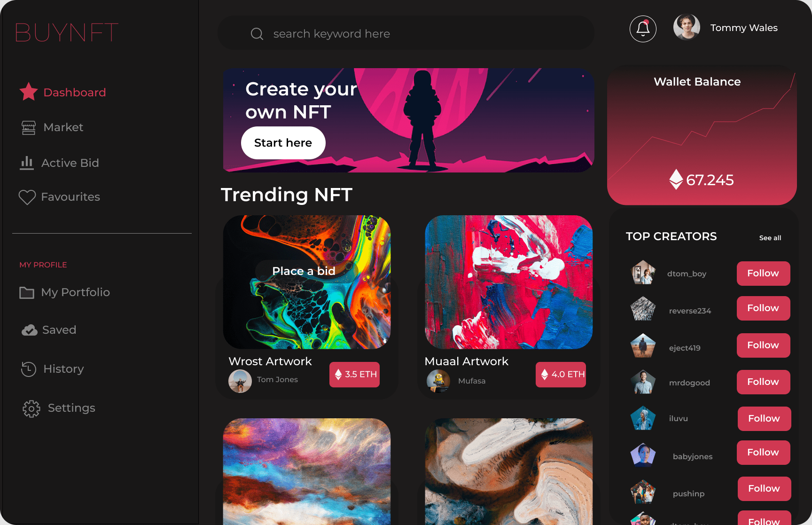Click Tommy Wales profile avatar

tap(687, 27)
